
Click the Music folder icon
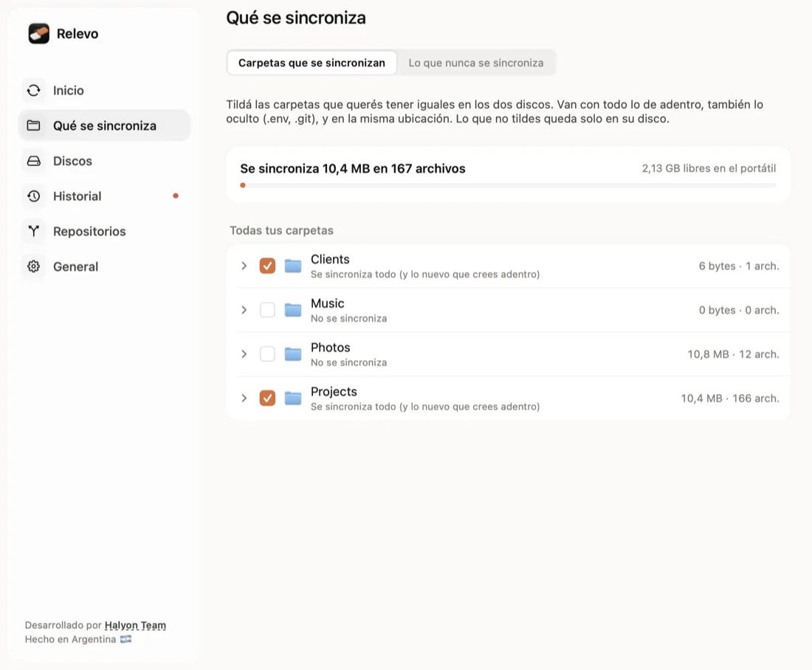[x=293, y=310]
